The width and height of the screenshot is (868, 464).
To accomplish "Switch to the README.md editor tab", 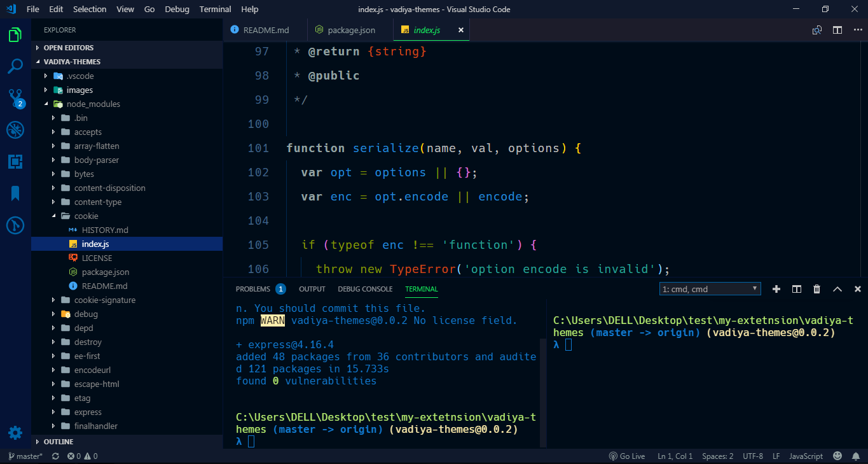I will 265,30.
